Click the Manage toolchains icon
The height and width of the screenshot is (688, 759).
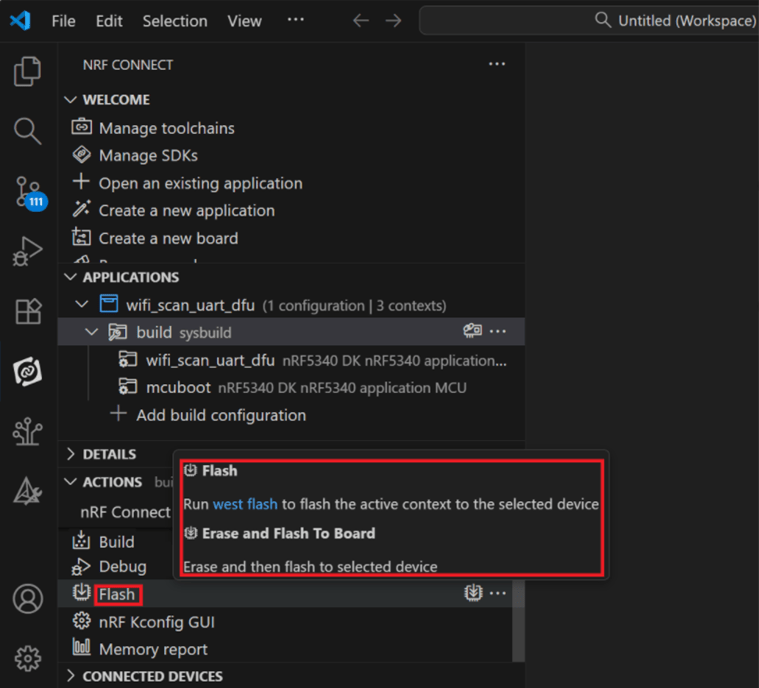pyautogui.click(x=81, y=127)
